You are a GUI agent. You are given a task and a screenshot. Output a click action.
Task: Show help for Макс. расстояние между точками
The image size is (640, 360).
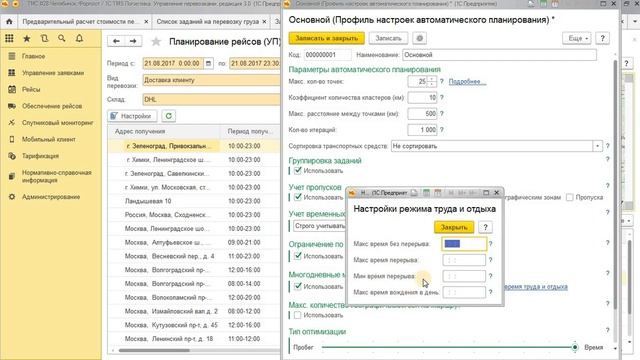click(442, 114)
